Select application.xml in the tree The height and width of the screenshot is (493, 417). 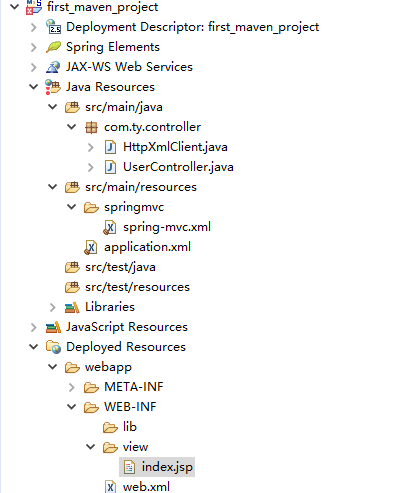(147, 247)
